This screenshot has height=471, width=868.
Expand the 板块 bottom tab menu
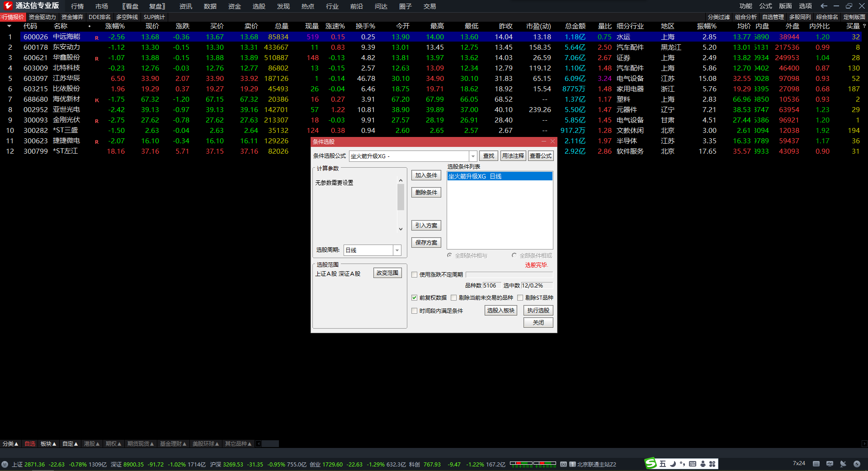click(48, 444)
